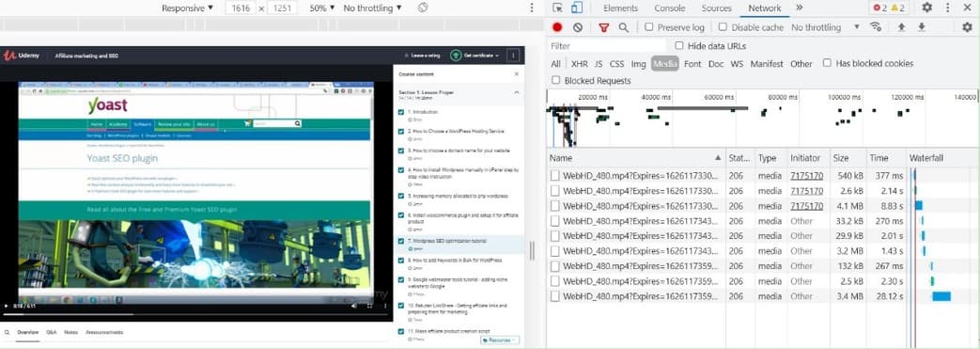This screenshot has height=349, width=980.
Task: Rotate the device viewport icon
Action: tap(423, 8)
